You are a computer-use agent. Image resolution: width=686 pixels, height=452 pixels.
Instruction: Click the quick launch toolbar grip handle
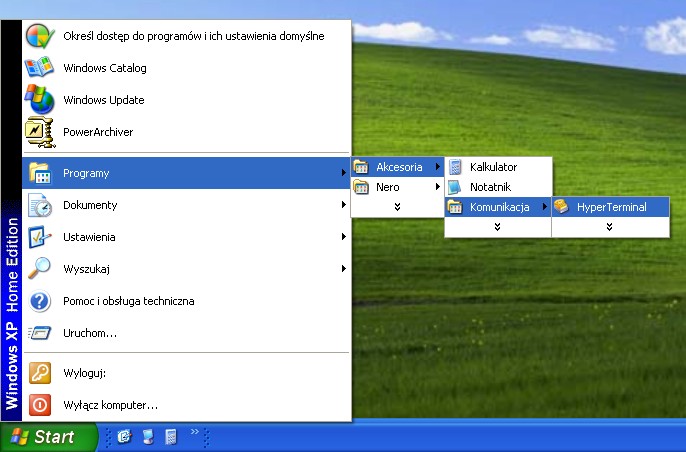[x=108, y=437]
